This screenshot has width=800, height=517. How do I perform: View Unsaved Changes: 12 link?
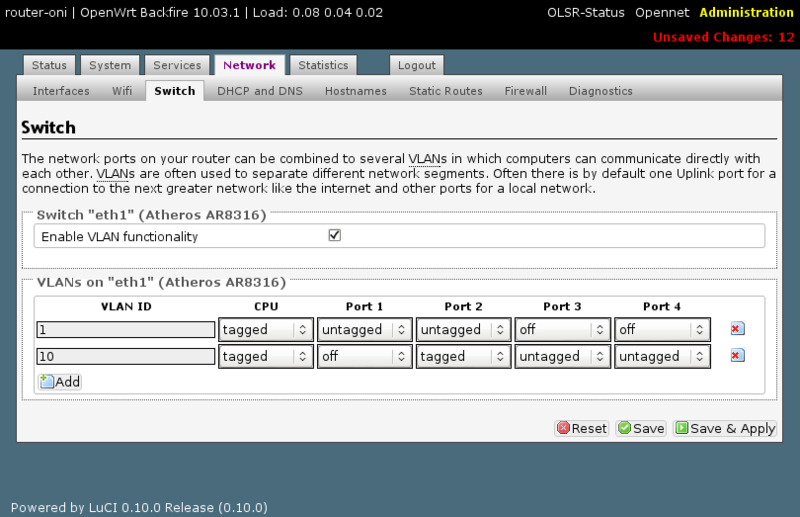[x=723, y=37]
